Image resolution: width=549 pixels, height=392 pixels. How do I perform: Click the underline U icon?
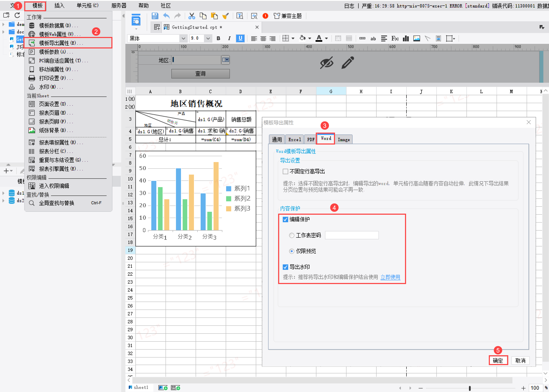click(240, 38)
